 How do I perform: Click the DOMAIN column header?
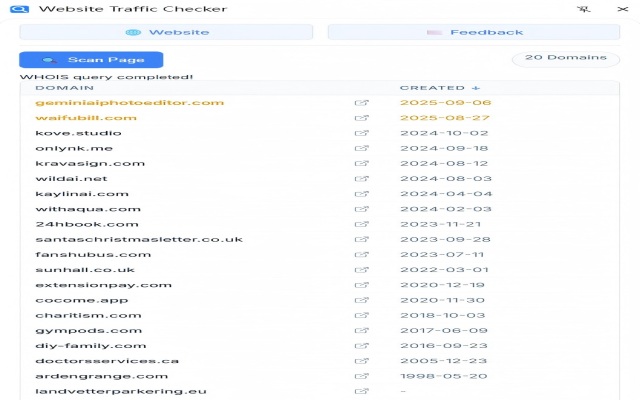(64, 88)
